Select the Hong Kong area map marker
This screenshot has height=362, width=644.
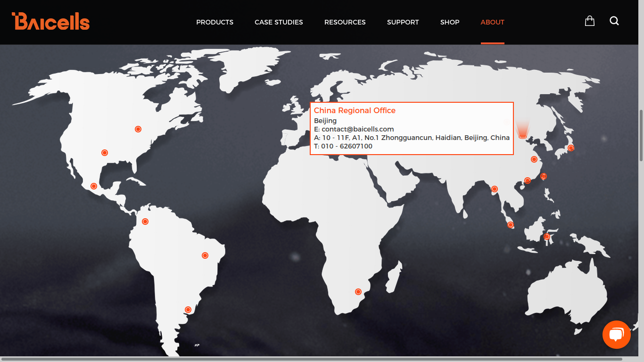(x=528, y=181)
